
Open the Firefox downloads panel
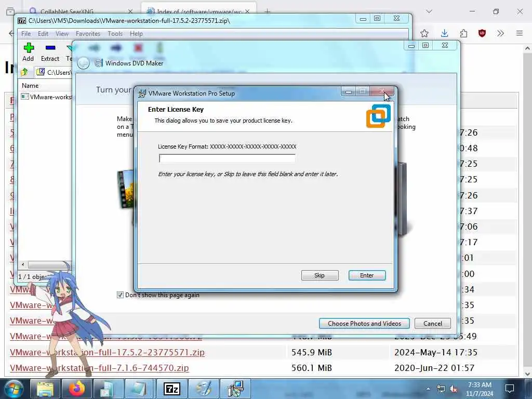[444, 33]
